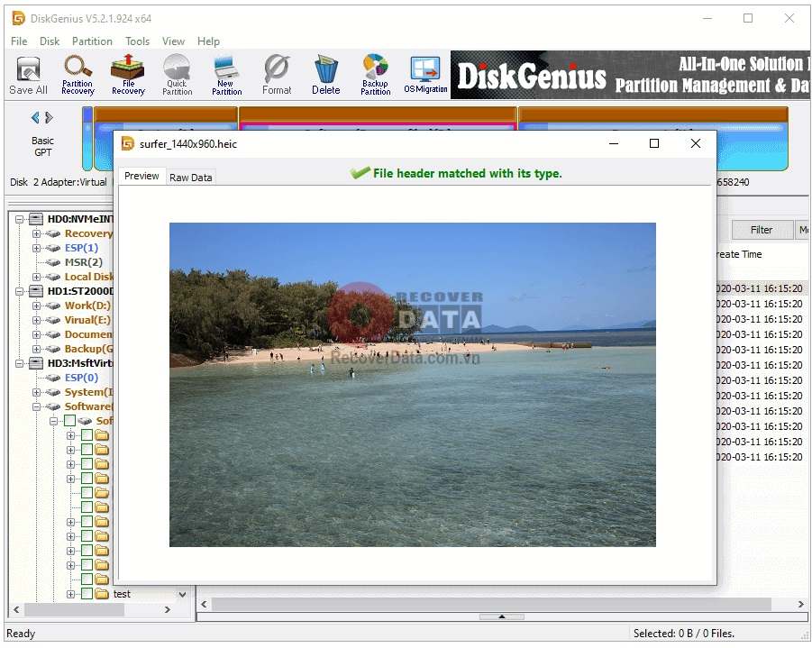Expand the Local Disk partition node
The width and height of the screenshot is (812, 648).
[36, 277]
